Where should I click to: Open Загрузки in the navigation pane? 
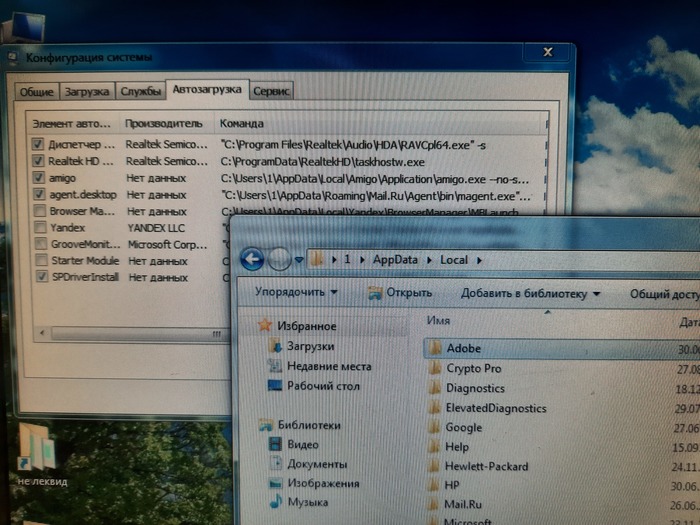(x=310, y=346)
